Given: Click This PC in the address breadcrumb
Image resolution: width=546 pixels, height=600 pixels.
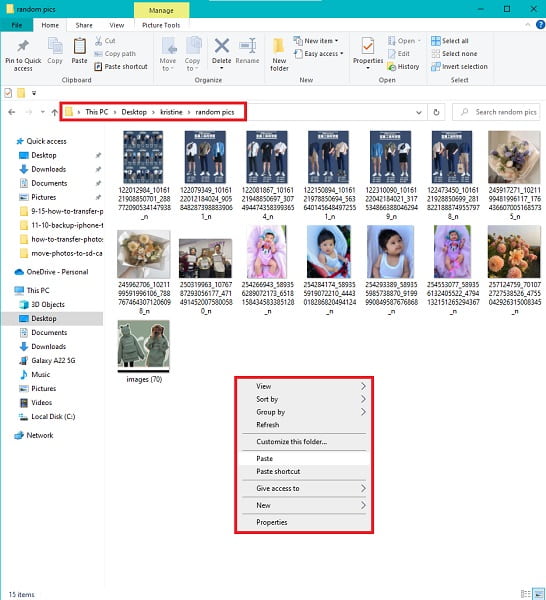Looking at the screenshot, I should [96, 112].
